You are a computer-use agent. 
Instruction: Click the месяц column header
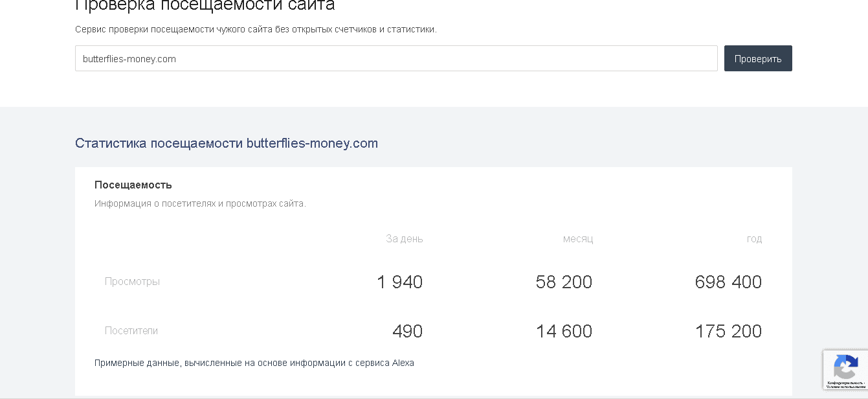point(578,239)
